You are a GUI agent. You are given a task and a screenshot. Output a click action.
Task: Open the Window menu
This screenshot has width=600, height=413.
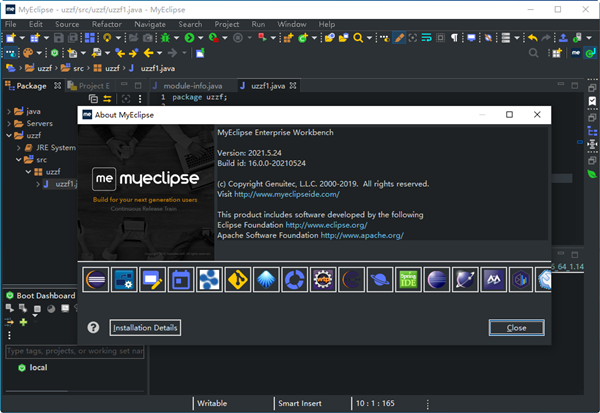tap(292, 24)
